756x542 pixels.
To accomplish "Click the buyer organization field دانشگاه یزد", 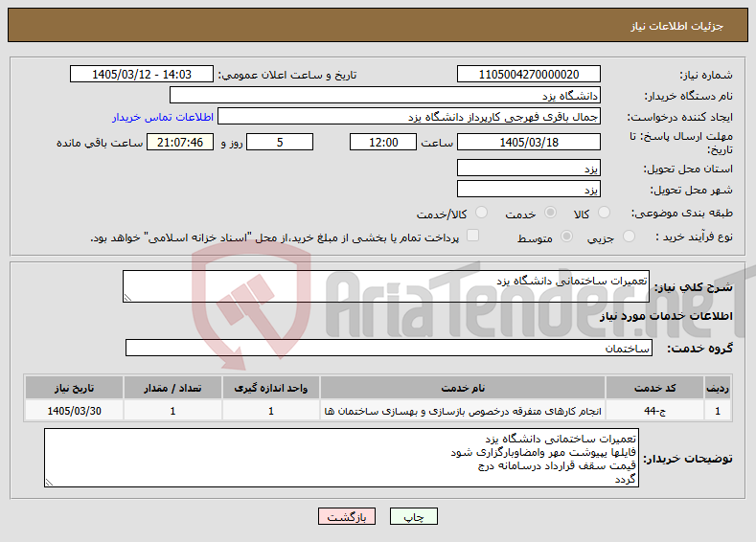I will (x=385, y=96).
